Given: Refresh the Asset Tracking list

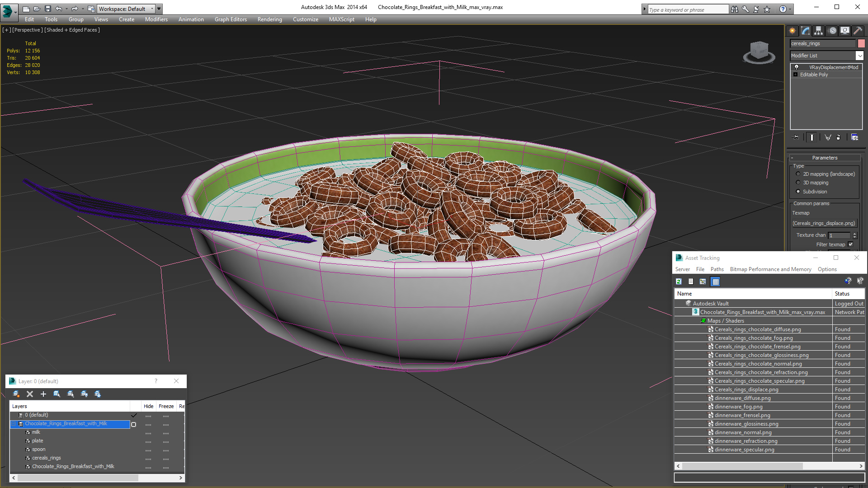Looking at the screenshot, I should pyautogui.click(x=679, y=282).
